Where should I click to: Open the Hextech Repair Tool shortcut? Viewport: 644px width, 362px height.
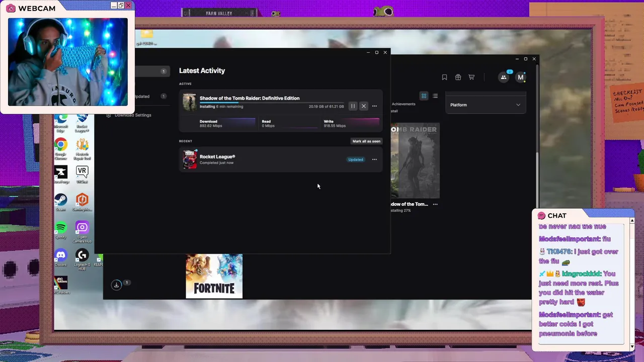click(x=82, y=147)
